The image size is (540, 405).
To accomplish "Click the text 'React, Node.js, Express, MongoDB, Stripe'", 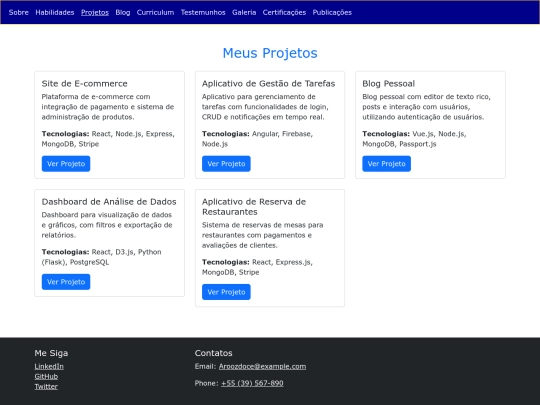I will click(108, 139).
